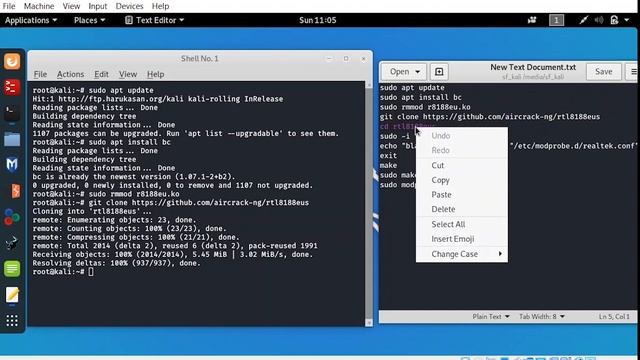The width and height of the screenshot is (640, 360).
Task: Click the volume speaker icon in top bar
Action: pyautogui.click(x=599, y=20)
